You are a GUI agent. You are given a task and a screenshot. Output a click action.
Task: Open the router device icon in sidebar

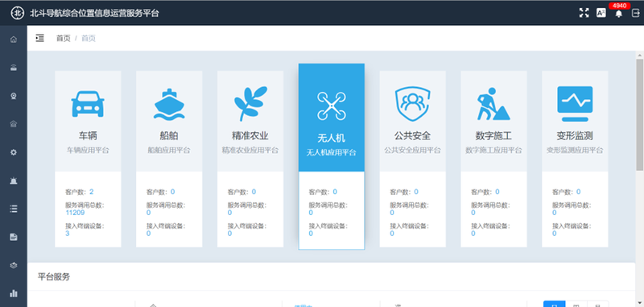(14, 68)
